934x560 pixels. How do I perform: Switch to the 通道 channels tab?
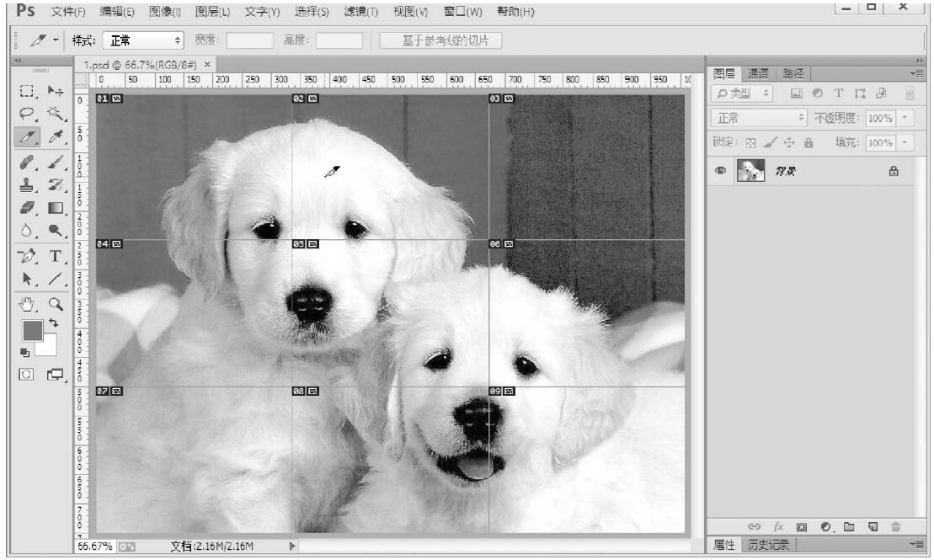coord(758,73)
